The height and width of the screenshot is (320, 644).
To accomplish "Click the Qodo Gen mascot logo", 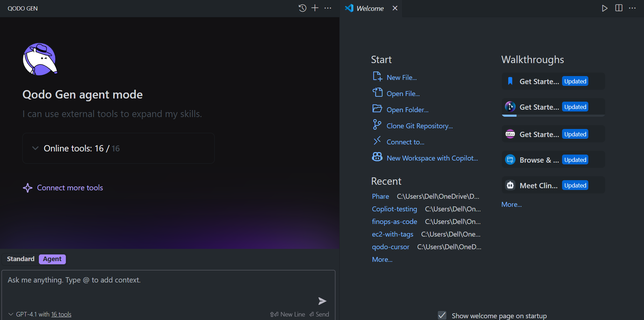I will (x=40, y=59).
